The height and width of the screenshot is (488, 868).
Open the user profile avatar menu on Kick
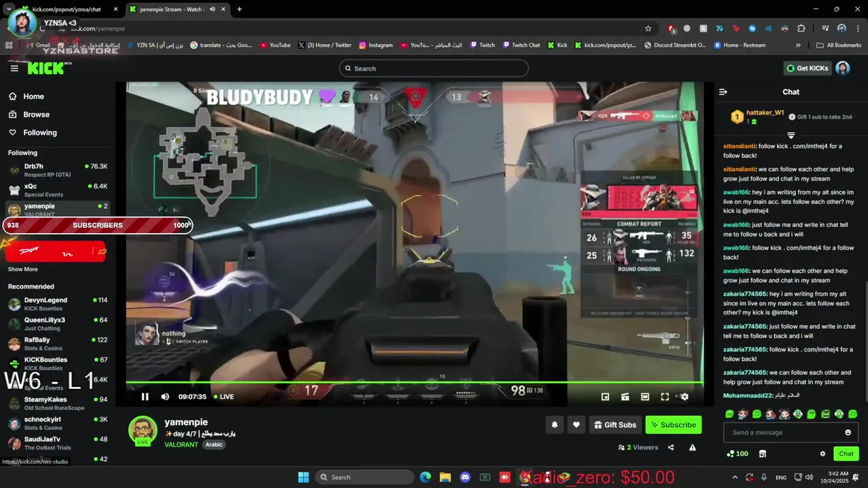[843, 68]
